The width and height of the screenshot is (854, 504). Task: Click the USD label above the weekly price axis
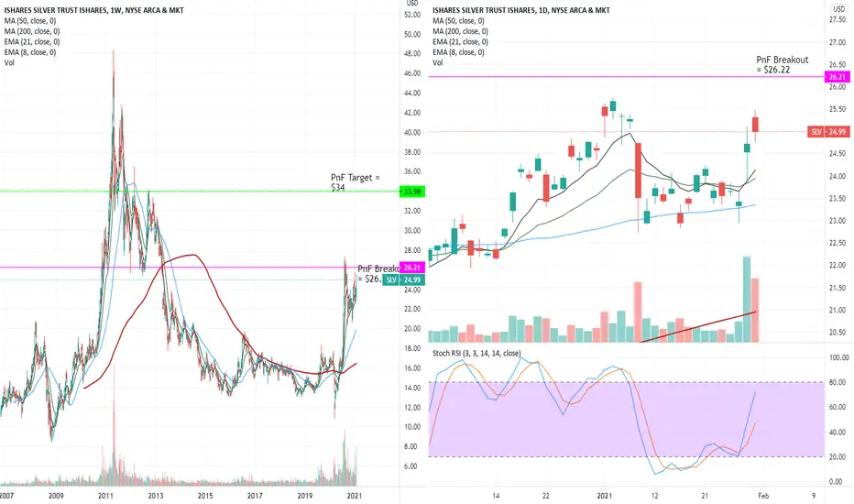pos(412,4)
